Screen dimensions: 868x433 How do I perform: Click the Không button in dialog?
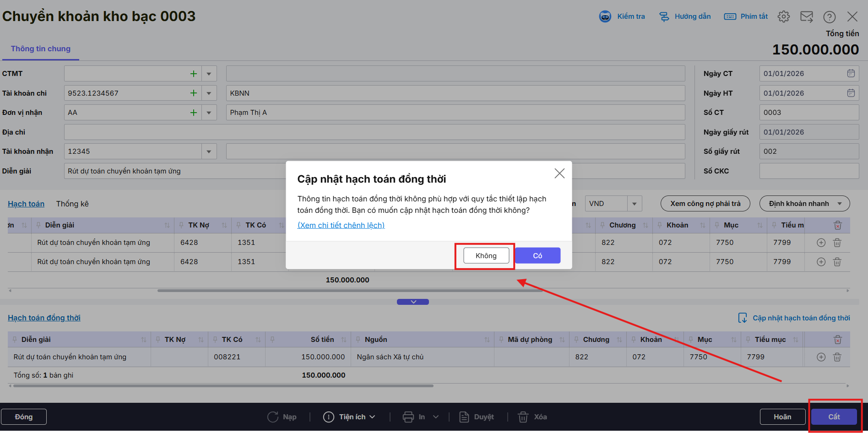point(486,255)
